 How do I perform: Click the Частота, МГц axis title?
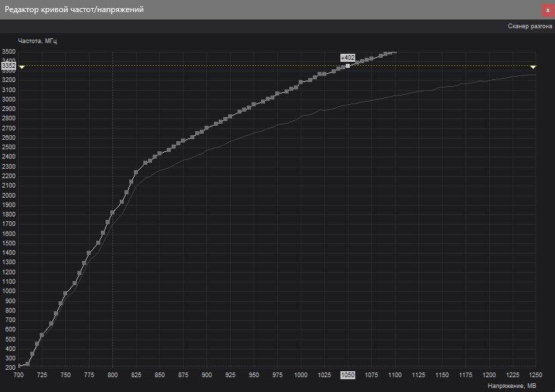pyautogui.click(x=37, y=41)
